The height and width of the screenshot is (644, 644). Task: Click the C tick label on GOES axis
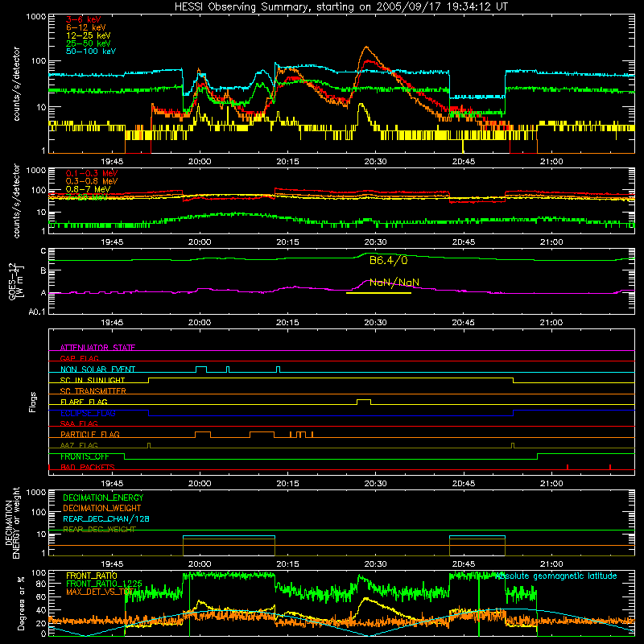tap(43, 251)
